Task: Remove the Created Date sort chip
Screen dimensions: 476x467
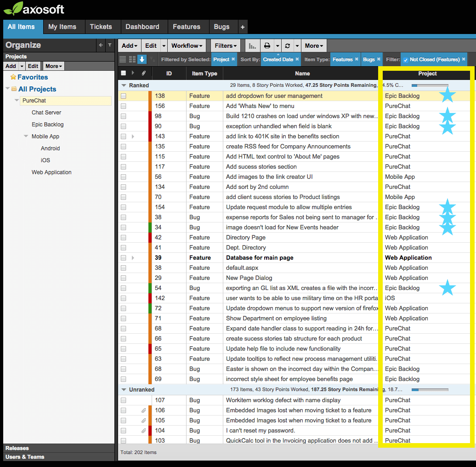Action: coord(297,59)
